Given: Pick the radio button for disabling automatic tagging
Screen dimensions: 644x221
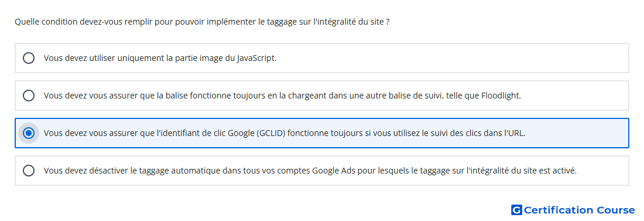Looking at the screenshot, I should coord(28,171).
